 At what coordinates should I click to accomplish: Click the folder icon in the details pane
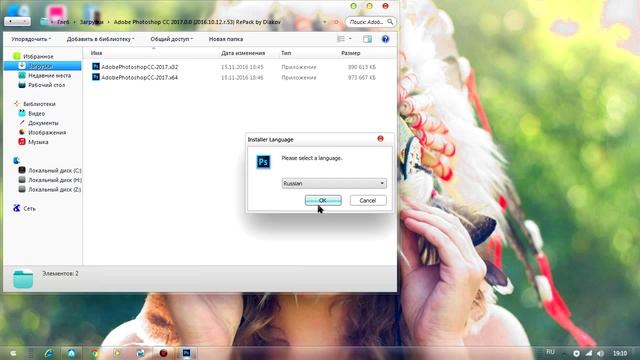[x=23, y=279]
